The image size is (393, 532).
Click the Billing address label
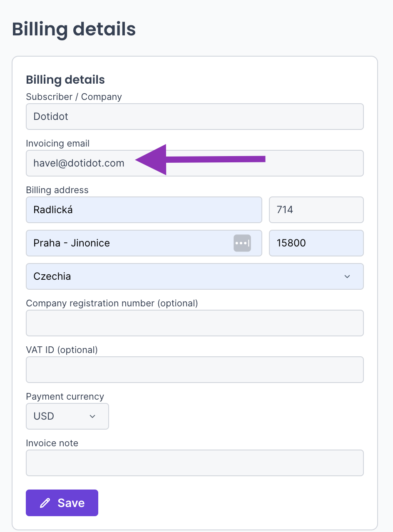coord(57,190)
